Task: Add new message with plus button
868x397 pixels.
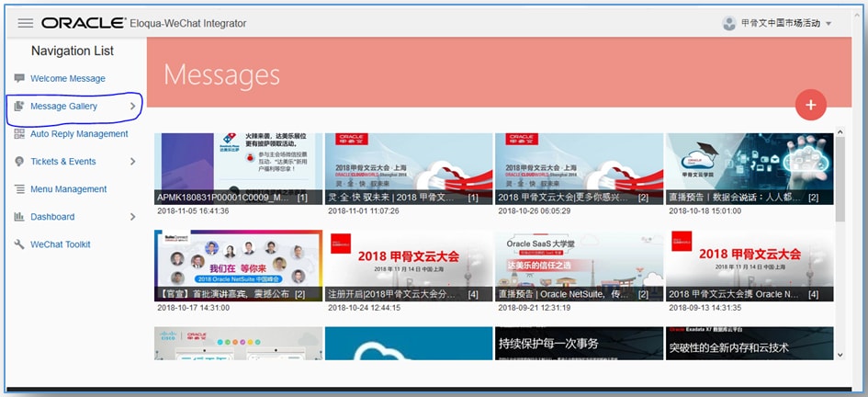Action: click(810, 105)
